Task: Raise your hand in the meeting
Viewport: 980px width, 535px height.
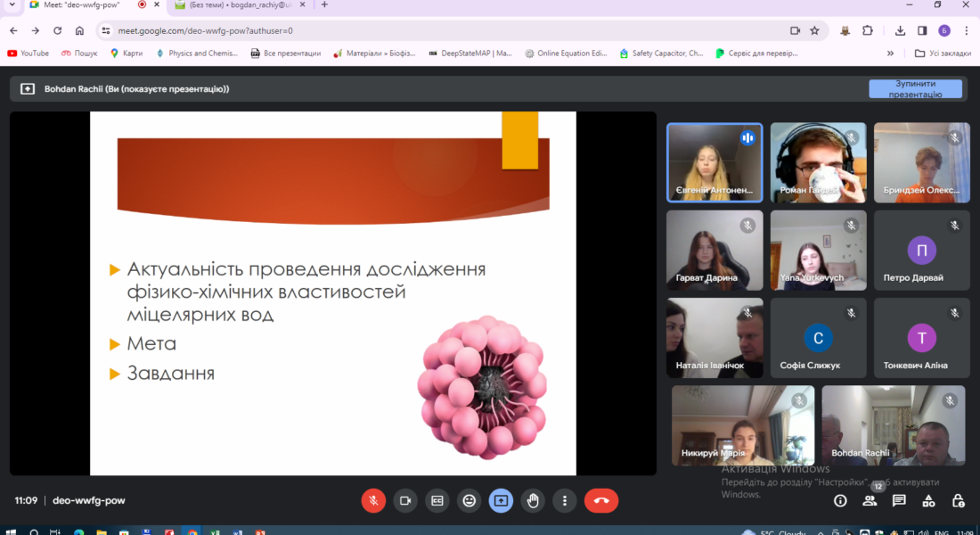Action: [533, 500]
